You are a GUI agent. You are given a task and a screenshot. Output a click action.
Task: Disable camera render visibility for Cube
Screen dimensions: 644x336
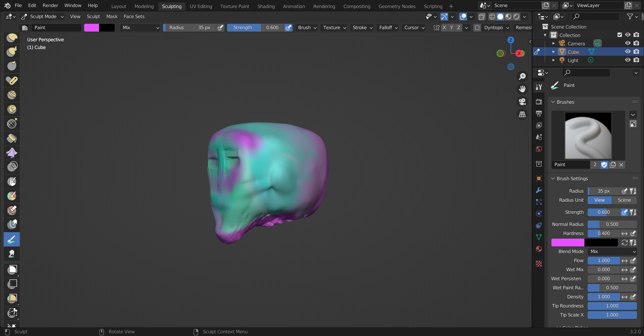tap(636, 51)
